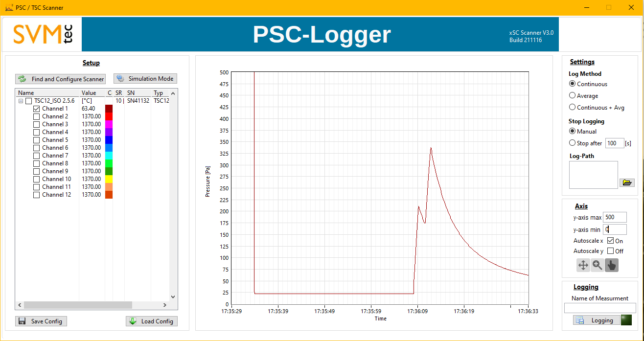Click the y-axis min input field
644x341 pixels.
tap(615, 229)
